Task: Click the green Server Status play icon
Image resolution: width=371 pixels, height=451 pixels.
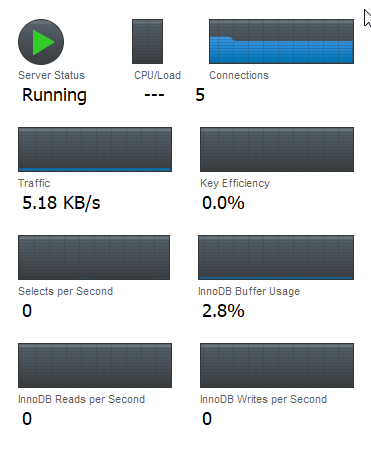Action: (x=41, y=42)
